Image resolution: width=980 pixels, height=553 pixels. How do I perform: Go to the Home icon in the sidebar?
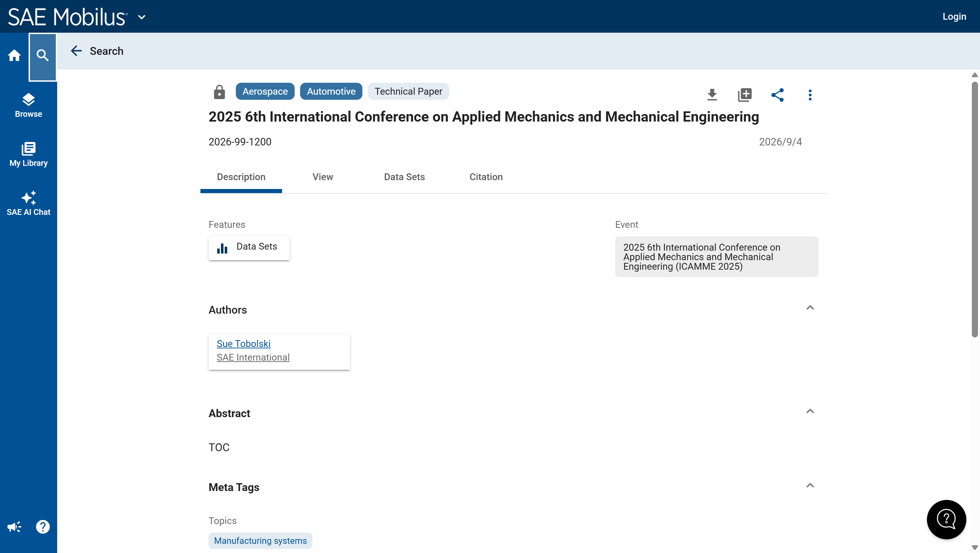tap(14, 56)
